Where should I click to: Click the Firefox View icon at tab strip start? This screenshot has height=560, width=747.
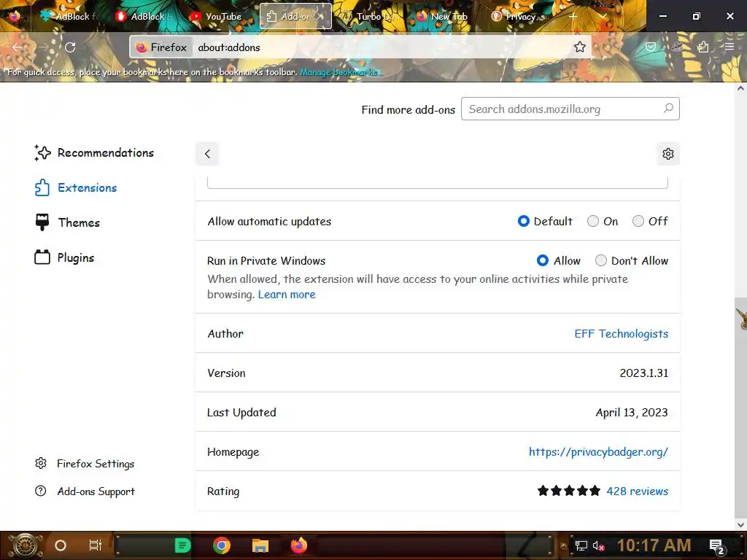coord(14,16)
